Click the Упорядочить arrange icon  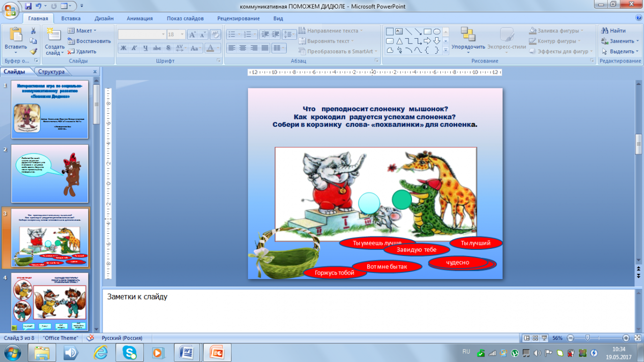[x=468, y=34]
